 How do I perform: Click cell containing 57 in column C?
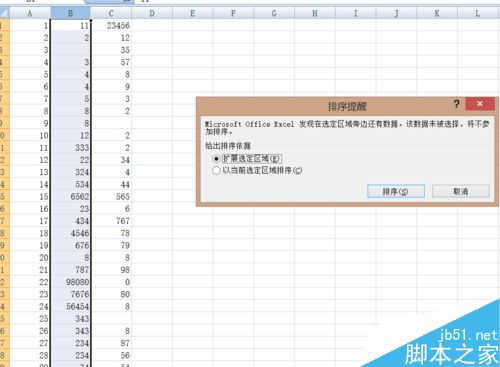coord(111,62)
